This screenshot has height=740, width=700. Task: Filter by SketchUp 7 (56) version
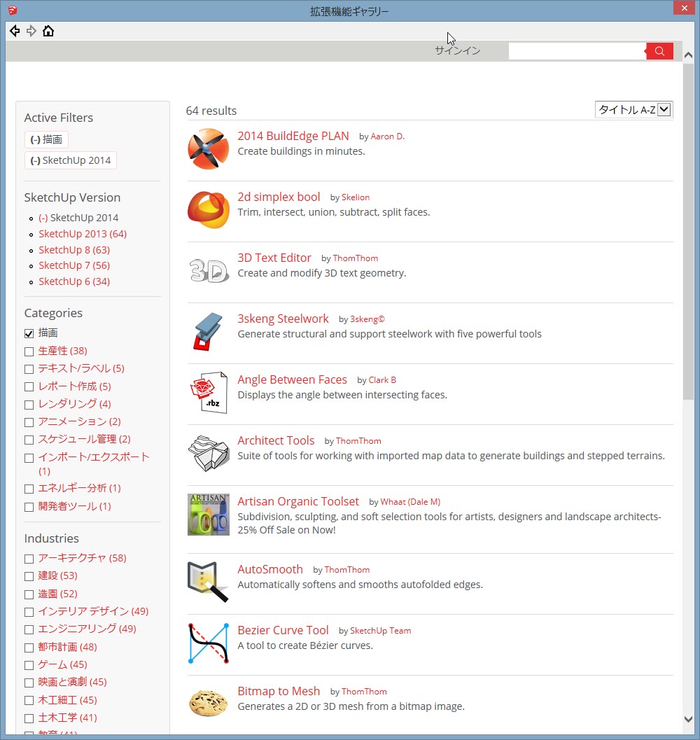(74, 266)
